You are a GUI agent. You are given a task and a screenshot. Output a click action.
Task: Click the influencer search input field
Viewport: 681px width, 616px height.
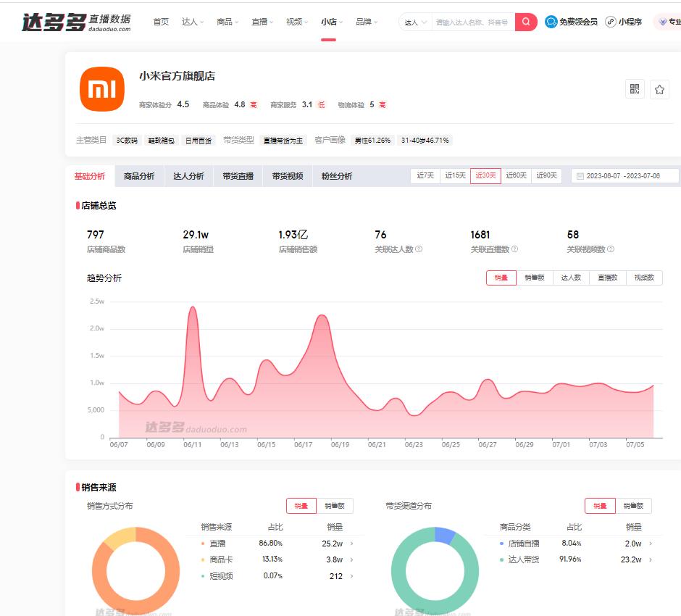(x=469, y=22)
